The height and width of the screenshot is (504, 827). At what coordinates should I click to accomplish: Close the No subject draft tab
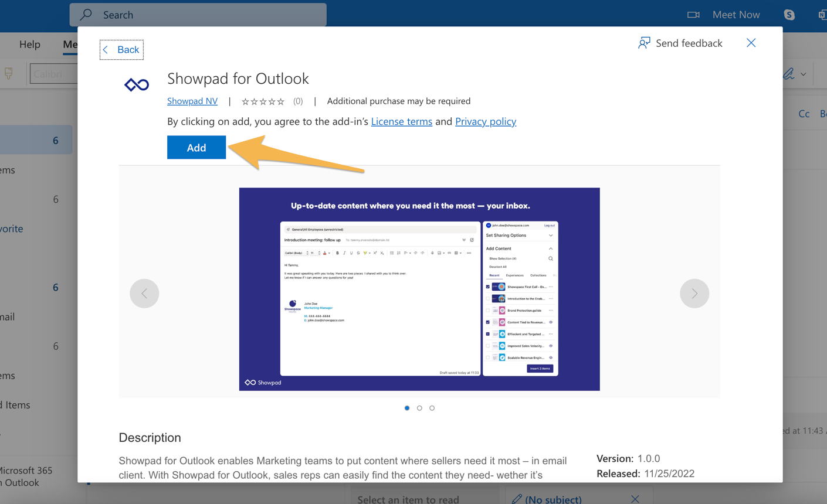(635, 499)
